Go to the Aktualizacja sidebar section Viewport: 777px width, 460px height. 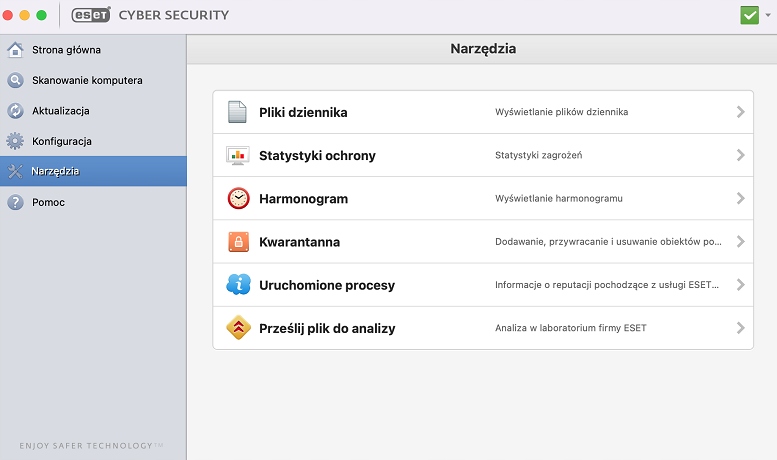pos(60,111)
